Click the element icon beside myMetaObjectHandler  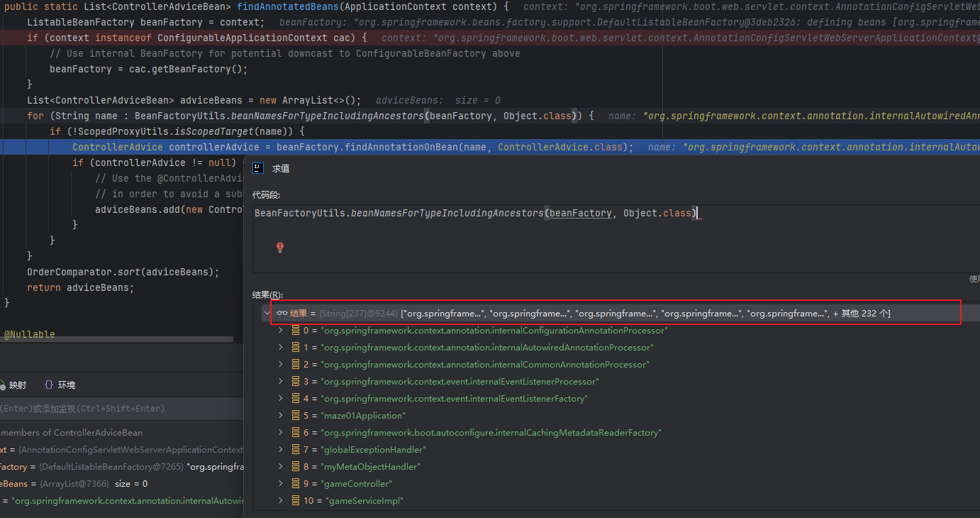(296, 467)
